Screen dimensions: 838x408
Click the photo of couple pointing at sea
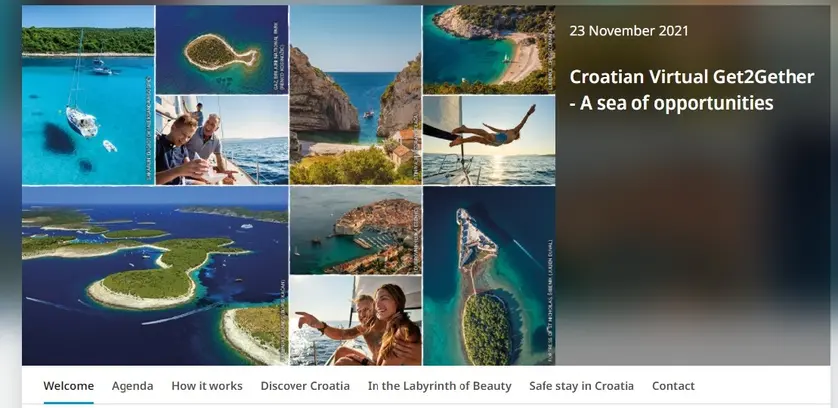pyautogui.click(x=355, y=320)
